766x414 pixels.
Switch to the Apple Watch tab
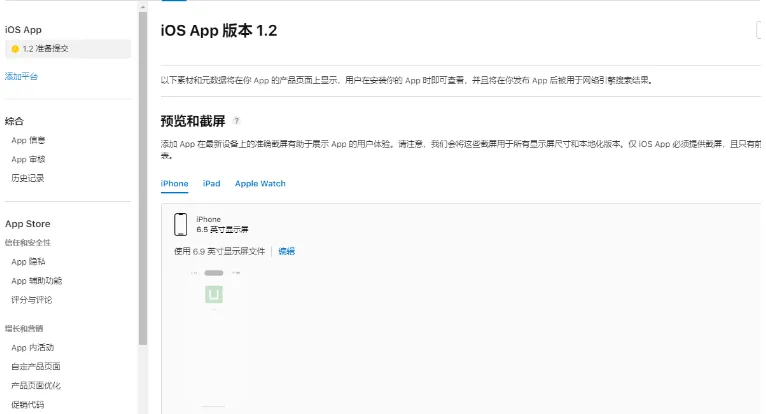point(260,184)
